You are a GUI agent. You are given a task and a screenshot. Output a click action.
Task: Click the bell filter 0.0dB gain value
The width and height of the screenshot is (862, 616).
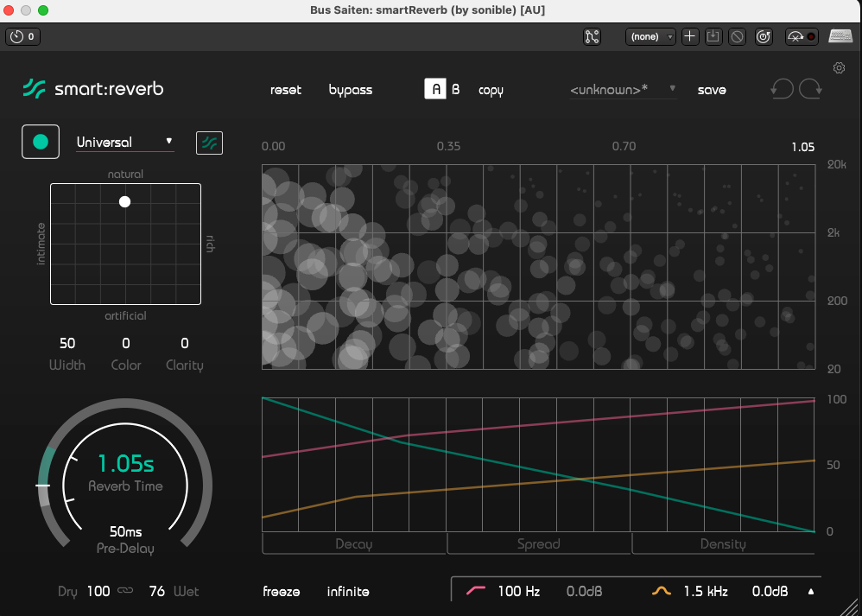click(770, 591)
